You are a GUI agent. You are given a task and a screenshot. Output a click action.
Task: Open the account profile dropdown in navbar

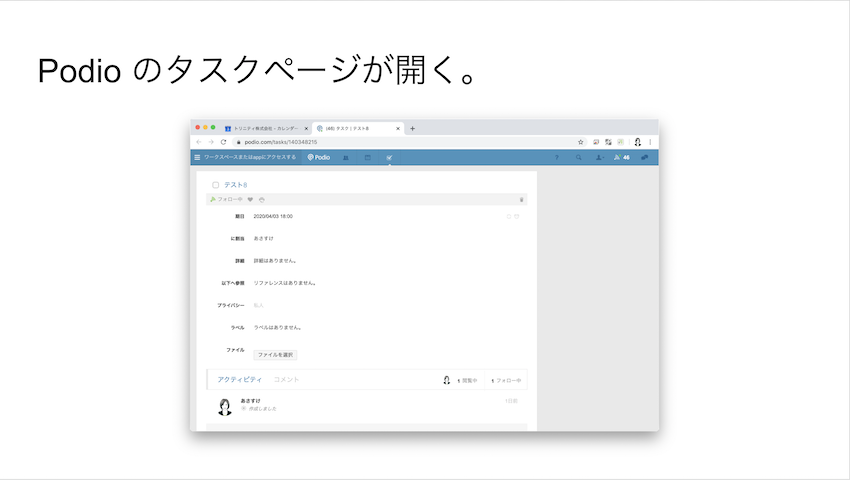[x=600, y=157]
